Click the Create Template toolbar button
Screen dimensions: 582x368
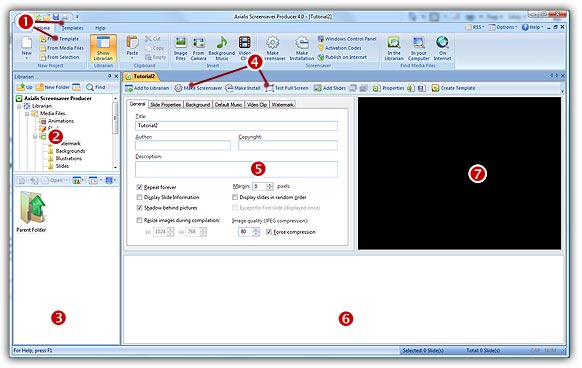454,88
